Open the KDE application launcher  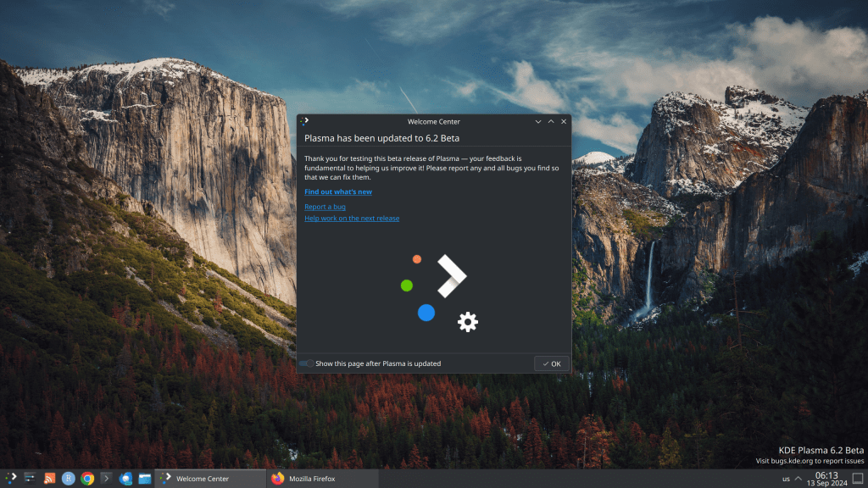11,479
